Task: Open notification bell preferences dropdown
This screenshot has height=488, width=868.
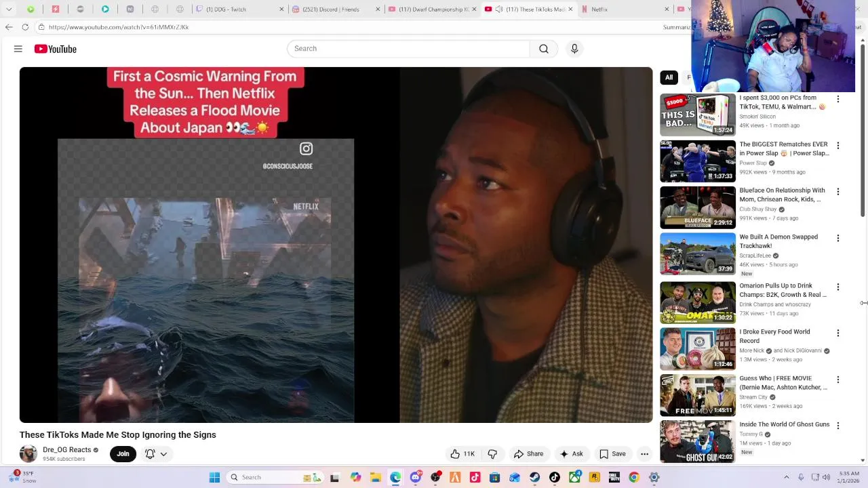Action: click(156, 454)
